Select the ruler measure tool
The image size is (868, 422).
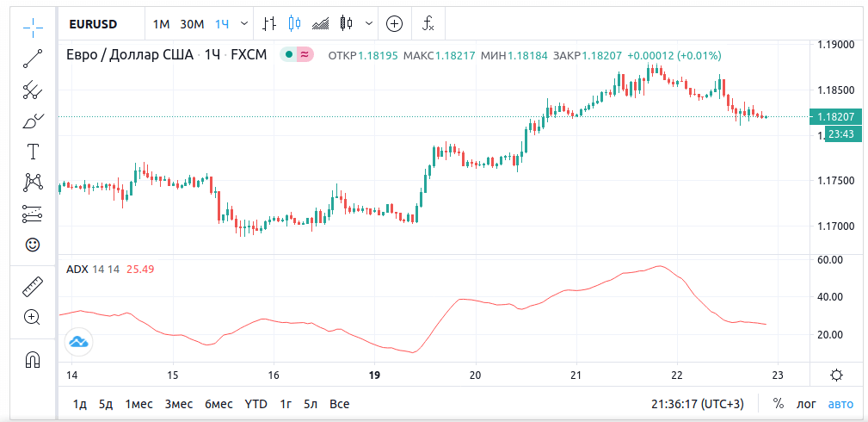tap(33, 286)
